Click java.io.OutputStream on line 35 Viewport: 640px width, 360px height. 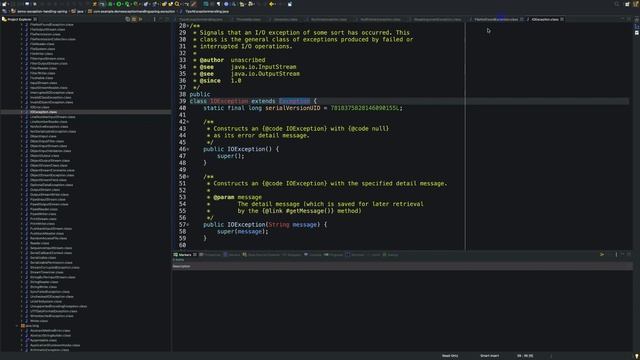tap(265, 74)
